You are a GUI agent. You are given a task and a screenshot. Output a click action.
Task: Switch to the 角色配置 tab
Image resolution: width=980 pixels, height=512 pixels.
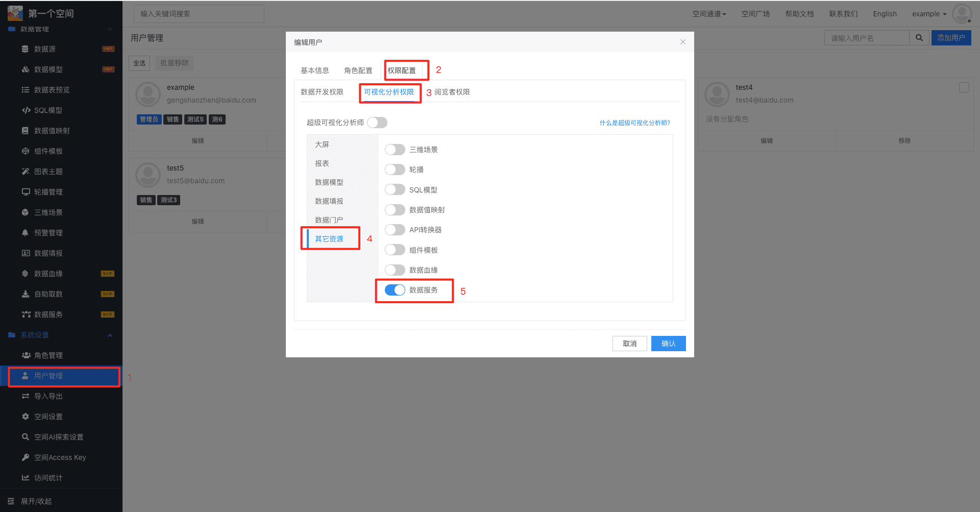(358, 70)
